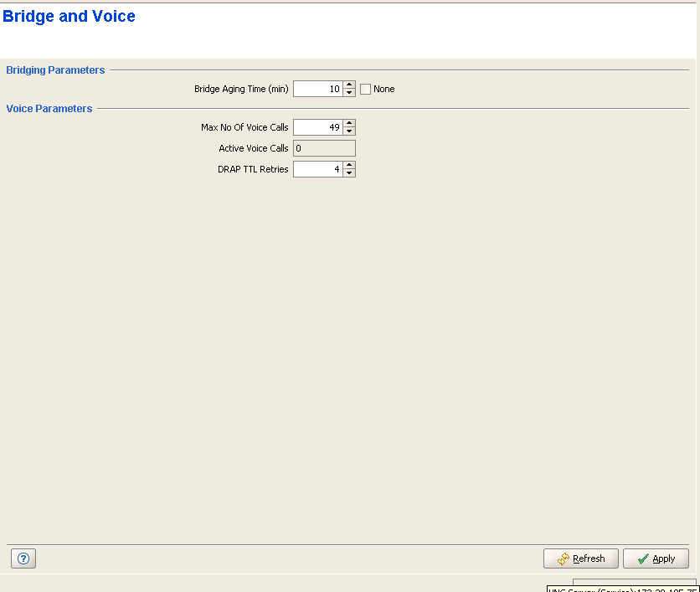Apply the bridge and voice settings
This screenshot has height=592, width=700.
point(656,559)
